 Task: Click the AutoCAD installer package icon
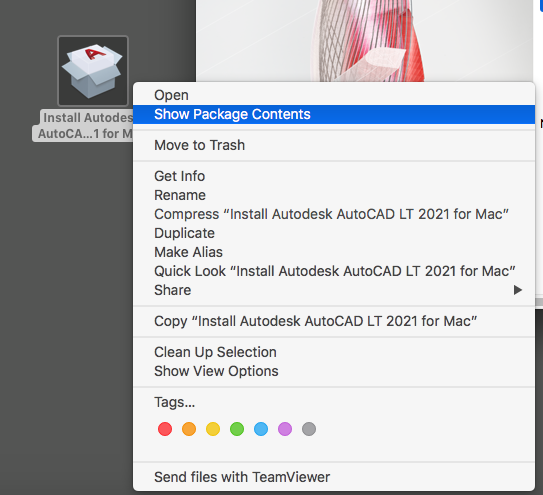tap(93, 71)
